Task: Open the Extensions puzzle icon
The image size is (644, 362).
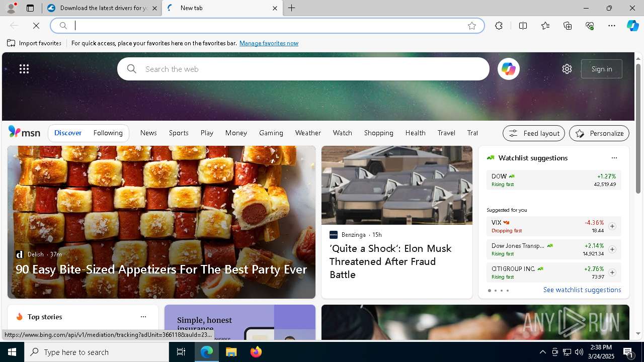Action: coord(499,26)
